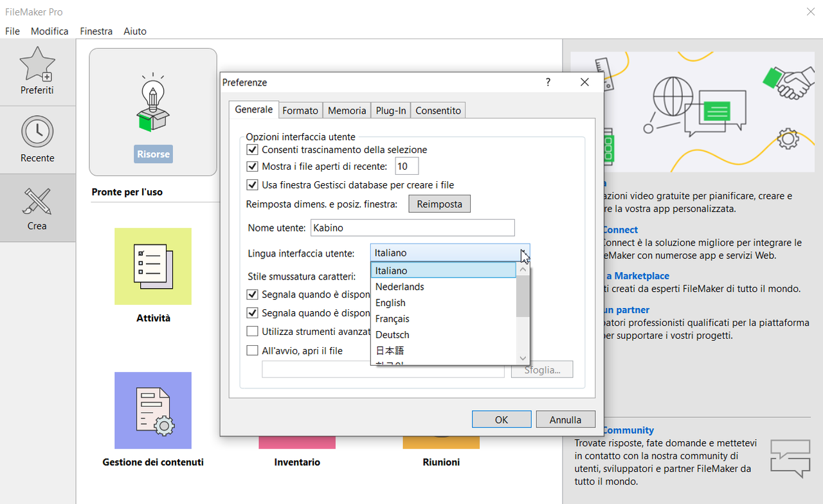Image resolution: width=823 pixels, height=504 pixels.
Task: Toggle Consenti trascinamento della selezione checkbox
Action: point(253,150)
